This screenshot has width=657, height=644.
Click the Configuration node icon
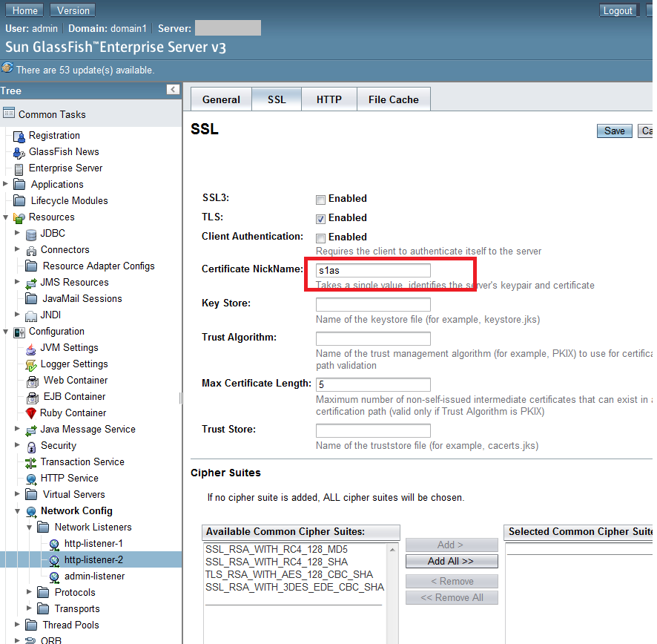point(19,332)
